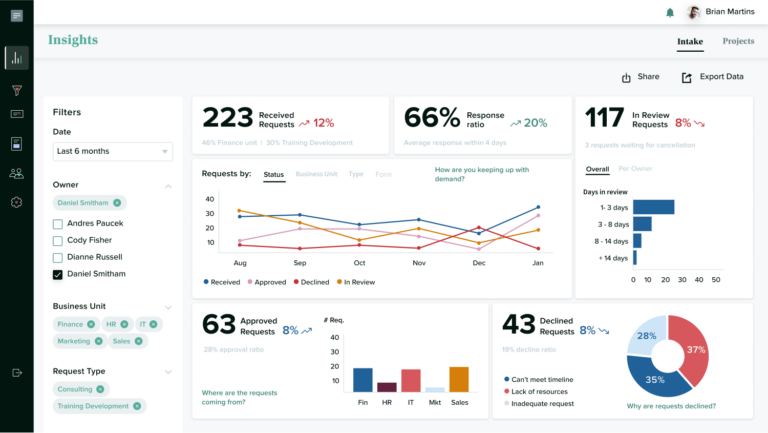This screenshot has width=768, height=433.
Task: Click the Share button
Action: click(x=640, y=77)
